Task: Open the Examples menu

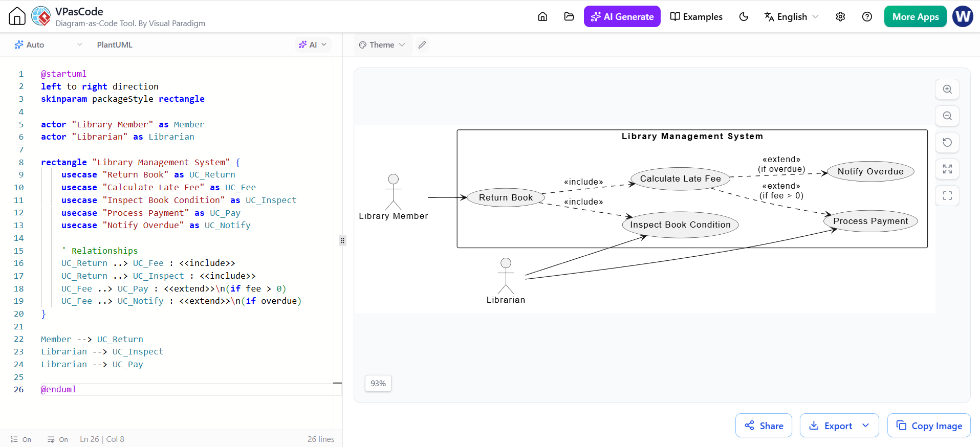Action: [696, 16]
